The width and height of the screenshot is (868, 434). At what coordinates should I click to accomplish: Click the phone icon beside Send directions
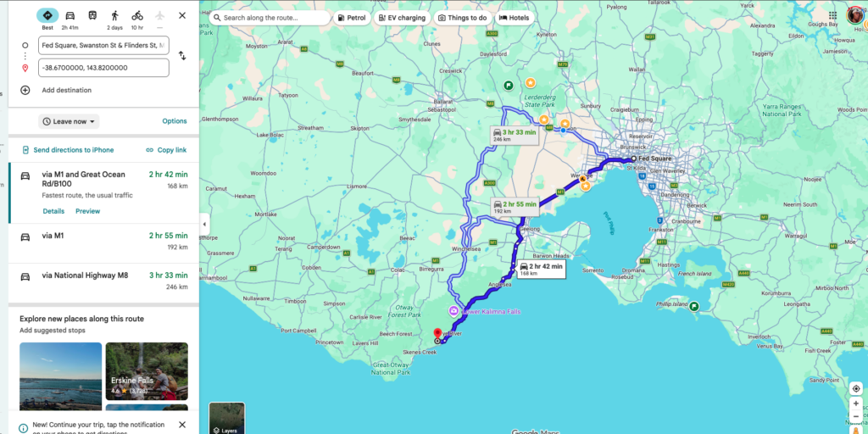click(x=25, y=150)
